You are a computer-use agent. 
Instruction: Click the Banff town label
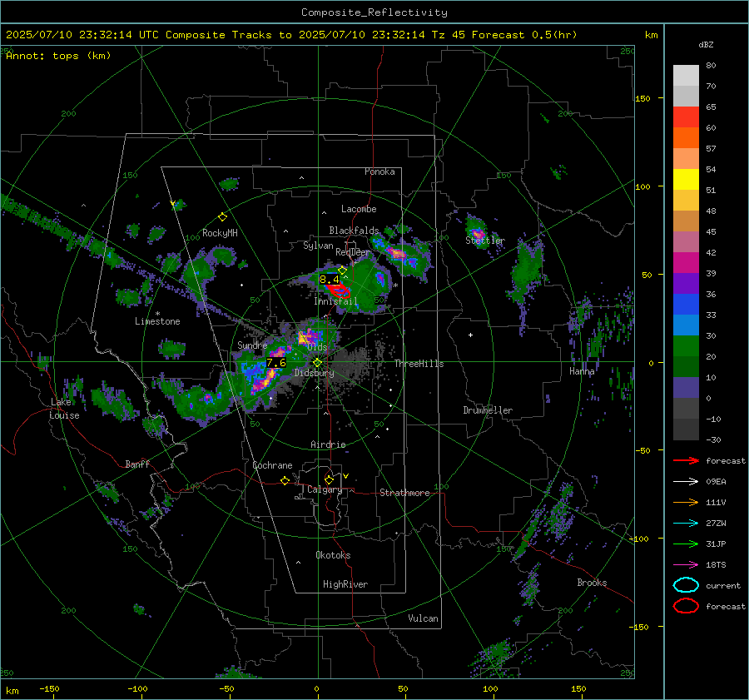point(137,464)
